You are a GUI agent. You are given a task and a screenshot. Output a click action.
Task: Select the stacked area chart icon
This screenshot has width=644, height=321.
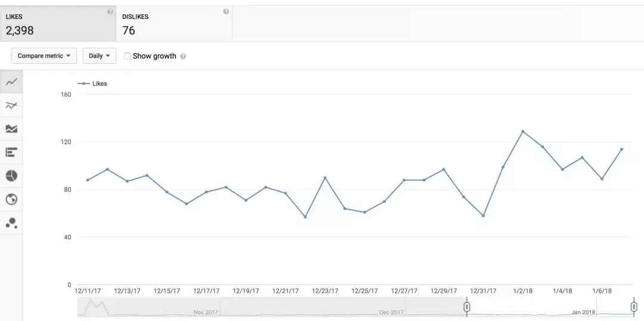coord(11,129)
